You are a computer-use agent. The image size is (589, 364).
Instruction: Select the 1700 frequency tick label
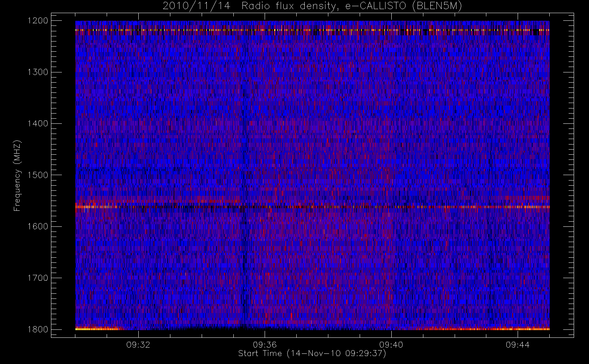pyautogui.click(x=38, y=278)
